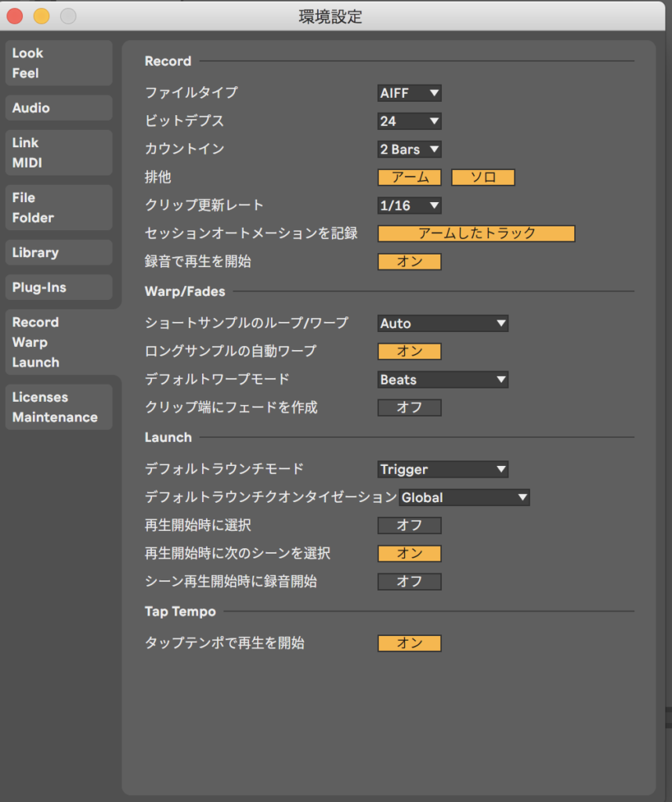
Task: Open the ショートサンプルのループ/ワープ Auto dropdown
Action: [x=443, y=323]
